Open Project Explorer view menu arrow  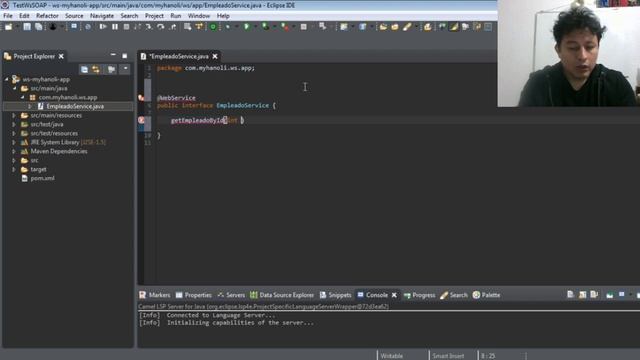pyautogui.click(x=125, y=69)
